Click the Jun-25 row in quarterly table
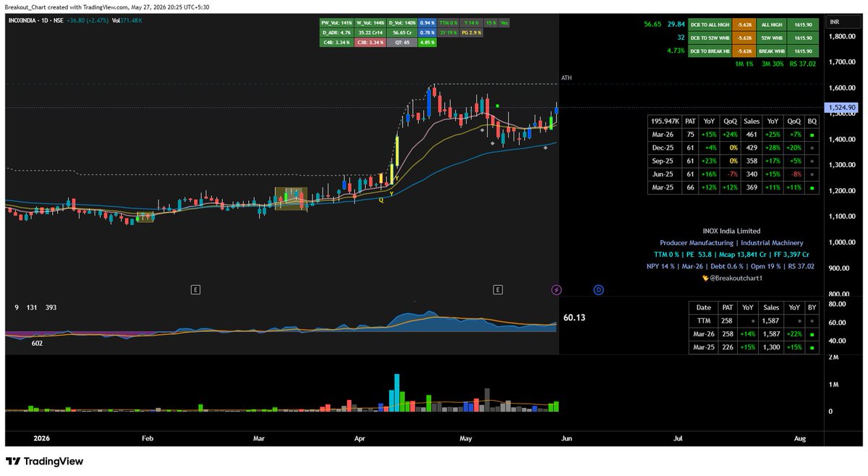This screenshot has width=868, height=476. [733, 174]
